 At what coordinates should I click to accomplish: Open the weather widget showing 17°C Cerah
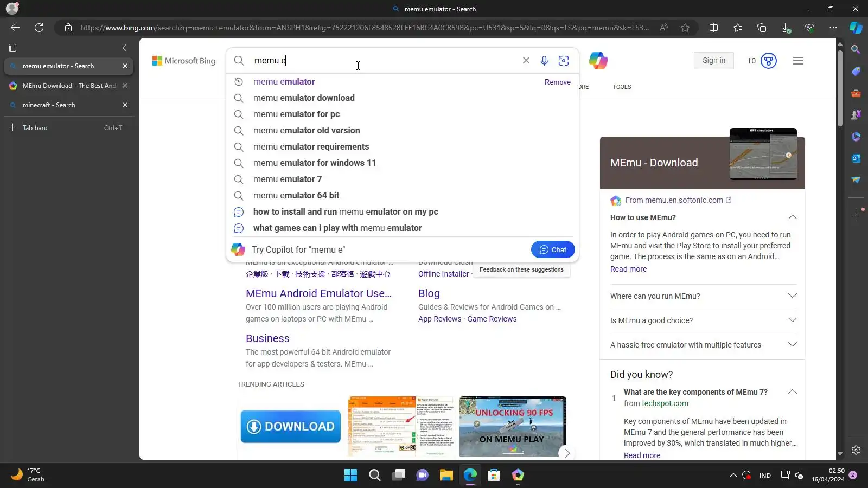pyautogui.click(x=28, y=476)
